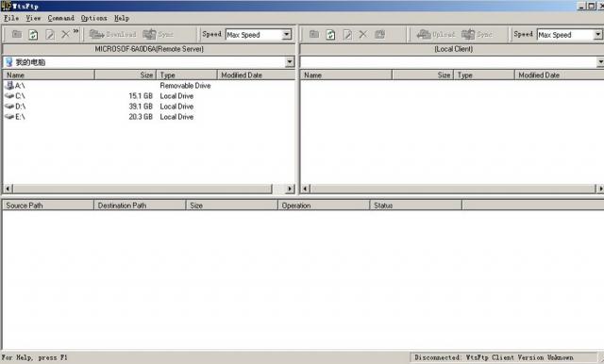Open the remote Speed dropdown
The height and width of the screenshot is (364, 604).
click(286, 35)
